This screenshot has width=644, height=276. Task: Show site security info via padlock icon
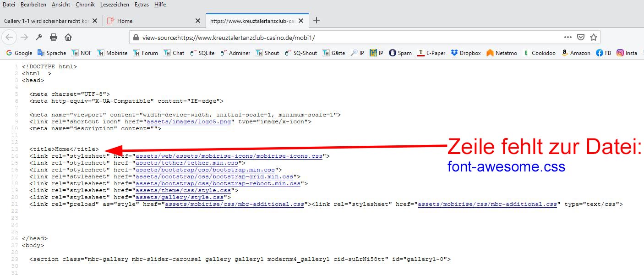136,38
